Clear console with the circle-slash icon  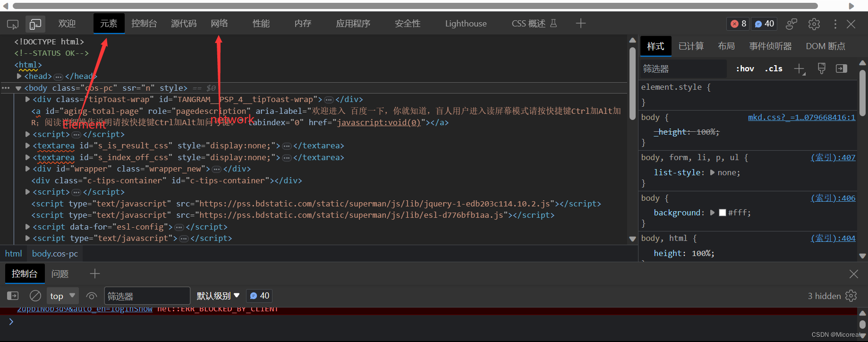[35, 296]
